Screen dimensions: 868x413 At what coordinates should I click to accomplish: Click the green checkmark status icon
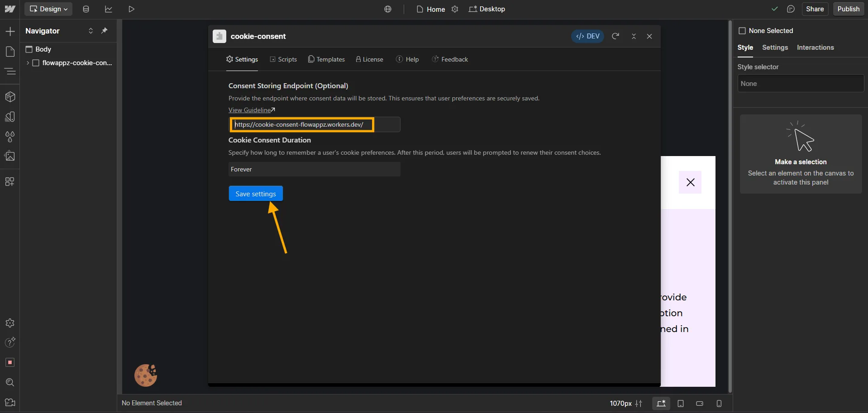[x=775, y=9]
